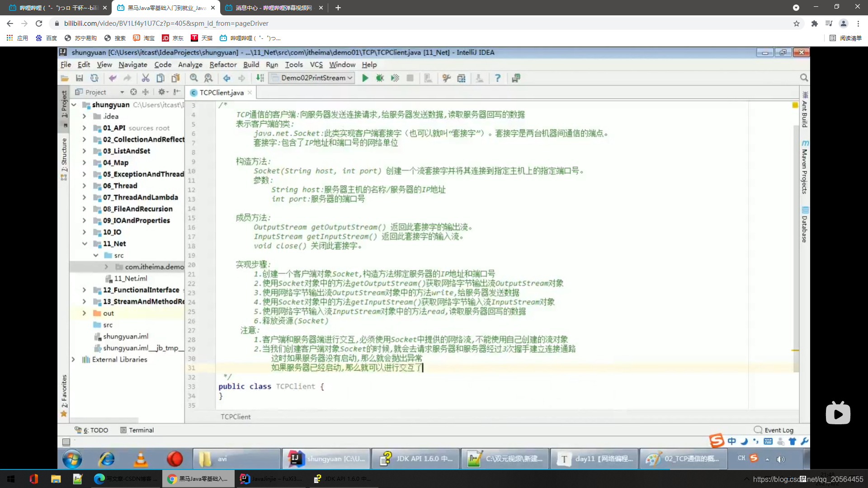Viewport: 868px width, 488px height.
Task: Select the TCPClient.java editor tab
Action: point(221,93)
